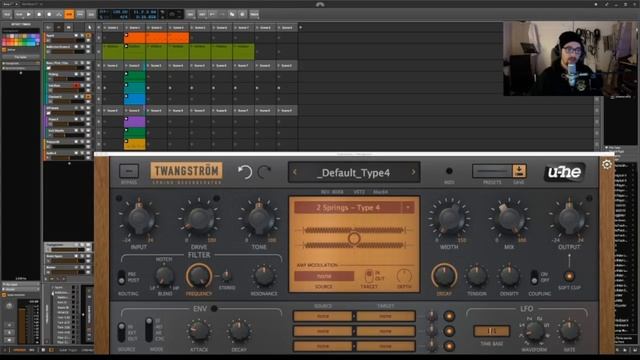640x360 pixels.
Task: Click the Play button in Bitwig transport
Action: 29,14
